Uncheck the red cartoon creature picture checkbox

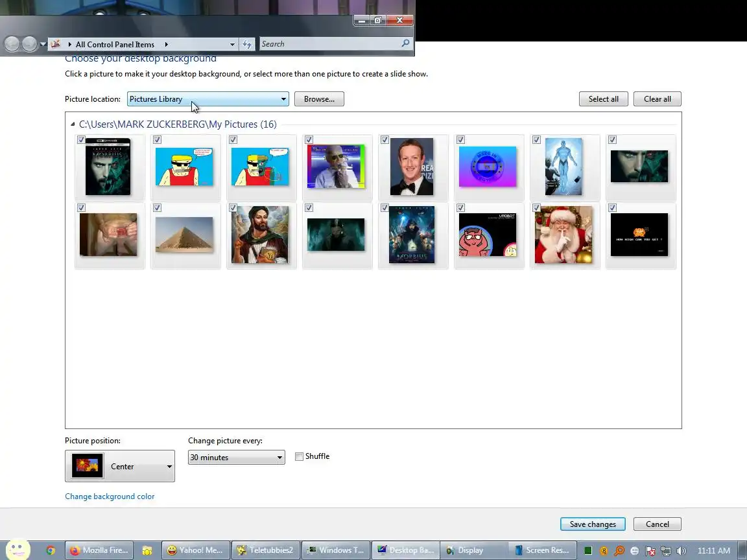tap(460, 207)
